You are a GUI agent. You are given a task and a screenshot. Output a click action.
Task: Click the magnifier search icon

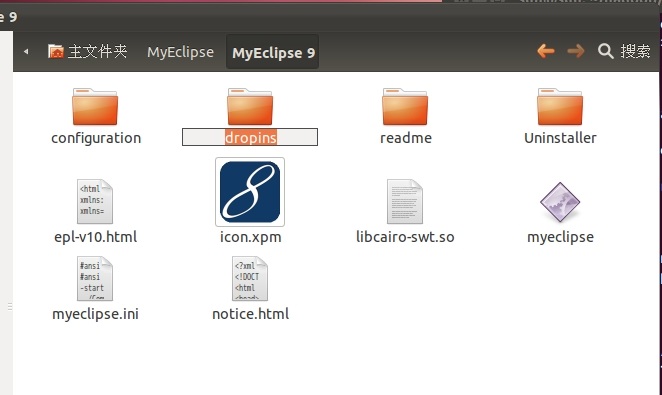pyautogui.click(x=605, y=51)
